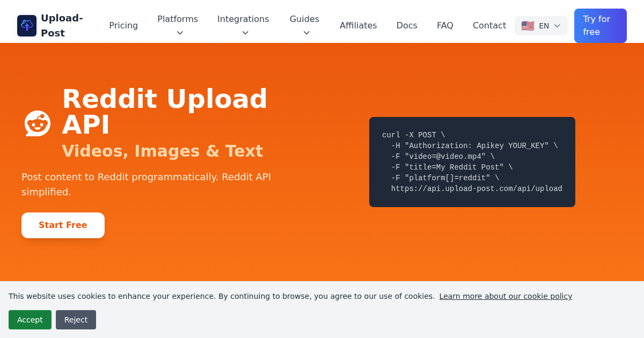The height and width of the screenshot is (338, 644).
Task: Open the Integrations dropdown menu
Action: (243, 25)
